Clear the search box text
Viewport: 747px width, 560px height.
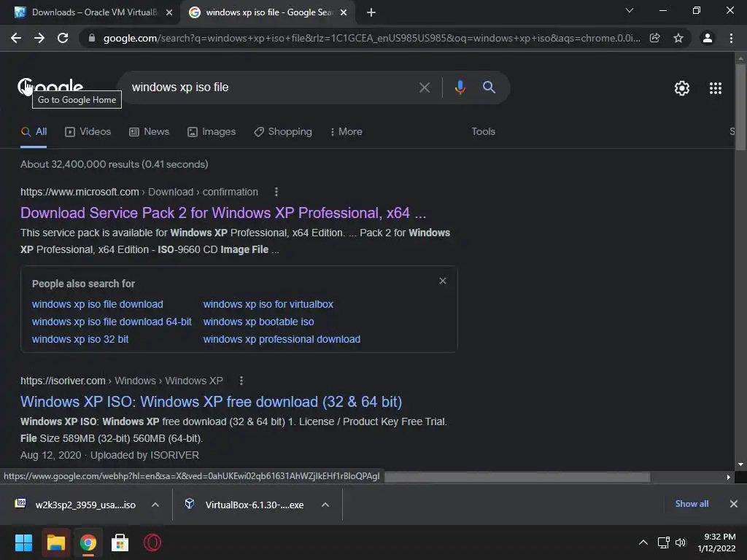coord(425,87)
